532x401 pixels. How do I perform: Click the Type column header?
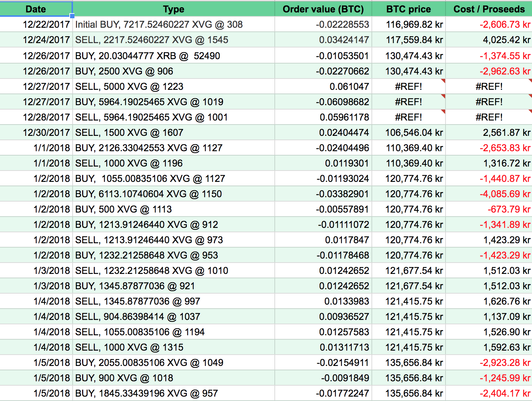[x=174, y=9]
